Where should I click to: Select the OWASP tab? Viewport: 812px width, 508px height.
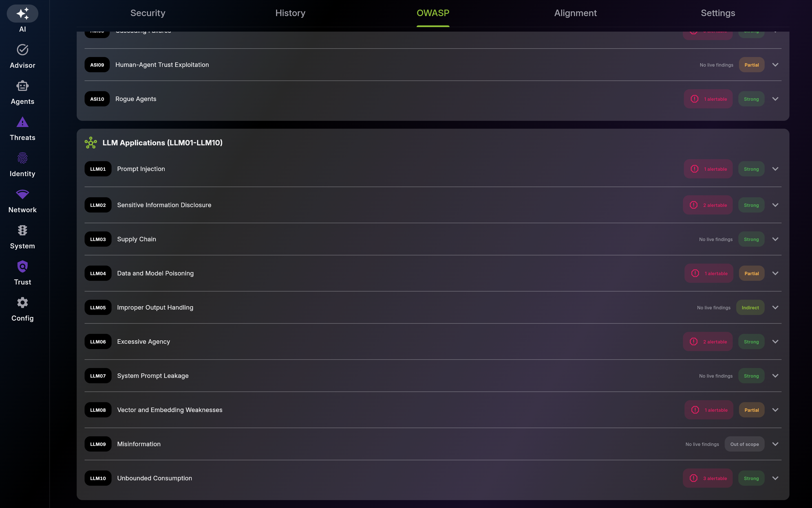(433, 13)
